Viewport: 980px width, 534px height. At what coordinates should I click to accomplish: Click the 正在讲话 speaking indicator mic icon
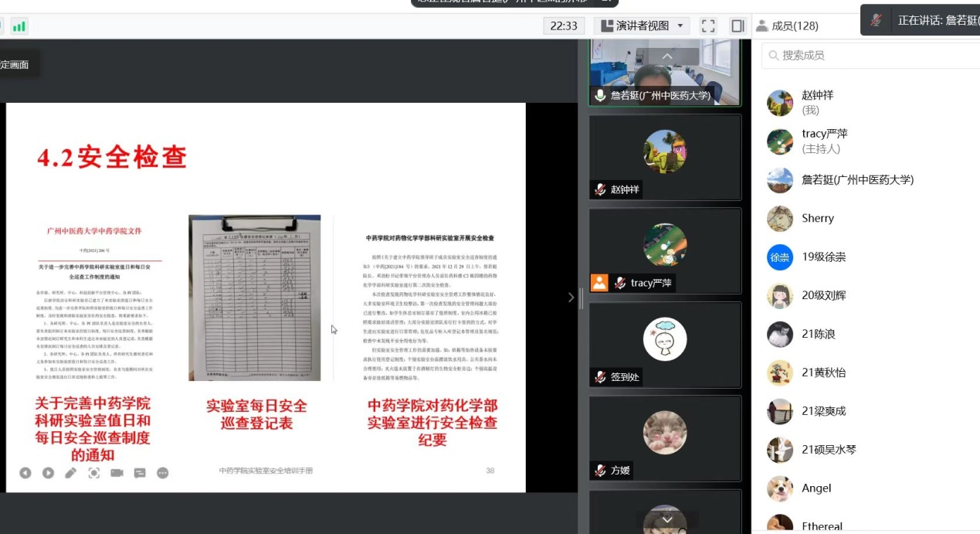[876, 21]
